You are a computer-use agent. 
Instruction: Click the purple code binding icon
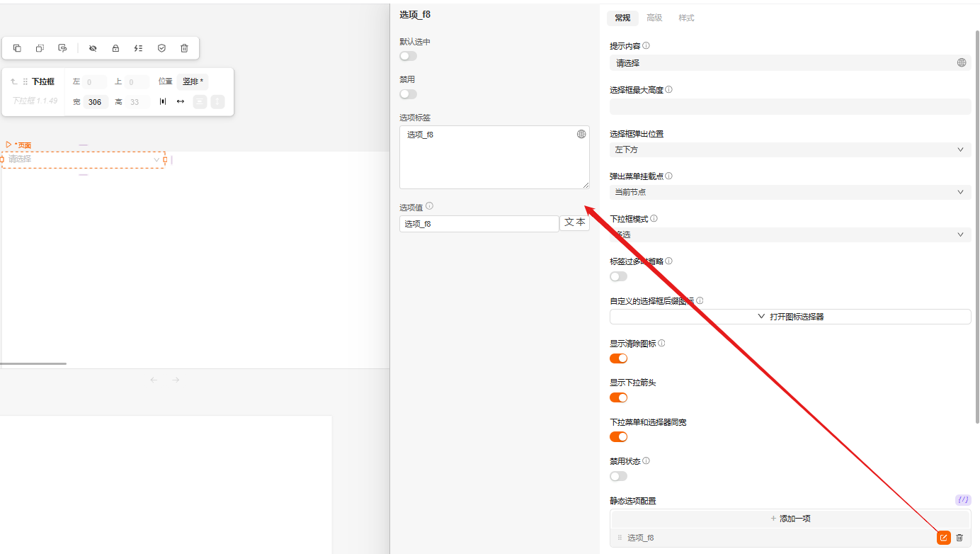962,499
